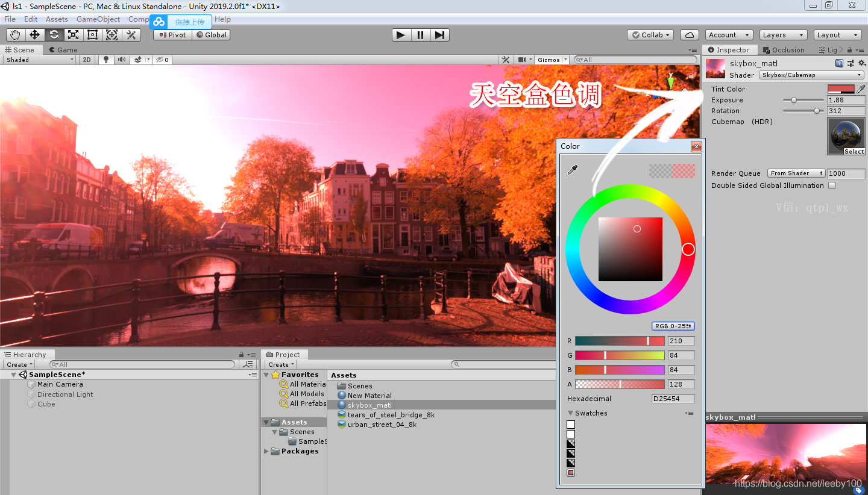868x495 pixels.
Task: Open the Gizmos dropdown
Action: point(552,60)
